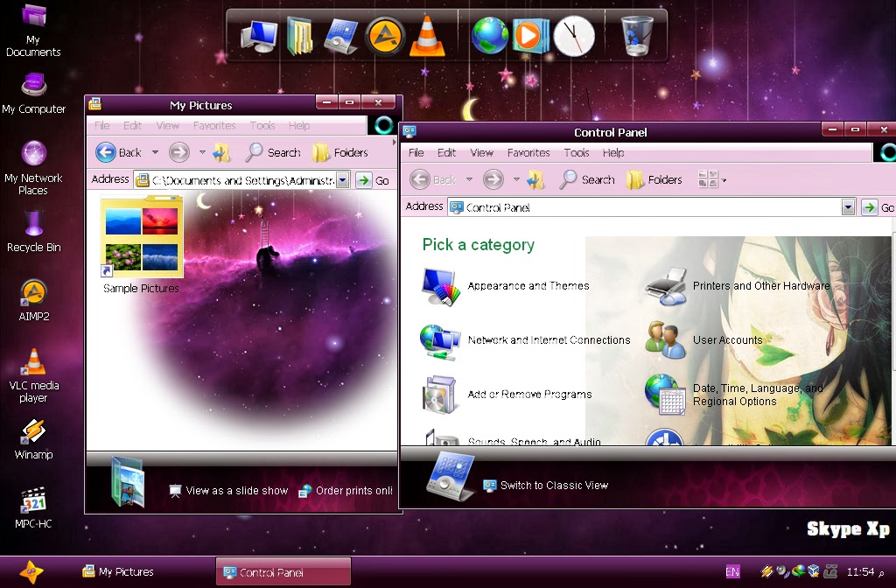Expand Forward history dropdown in Control Panel
The height and width of the screenshot is (588, 896).
point(516,179)
